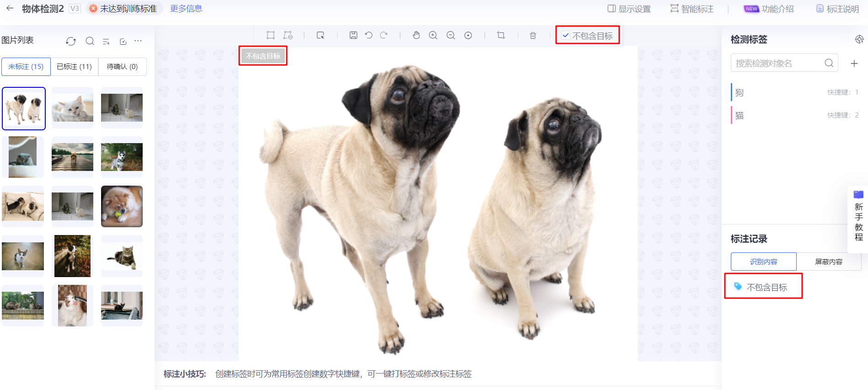Sort the image list
This screenshot has height=390, width=868.
pyautogui.click(x=106, y=42)
